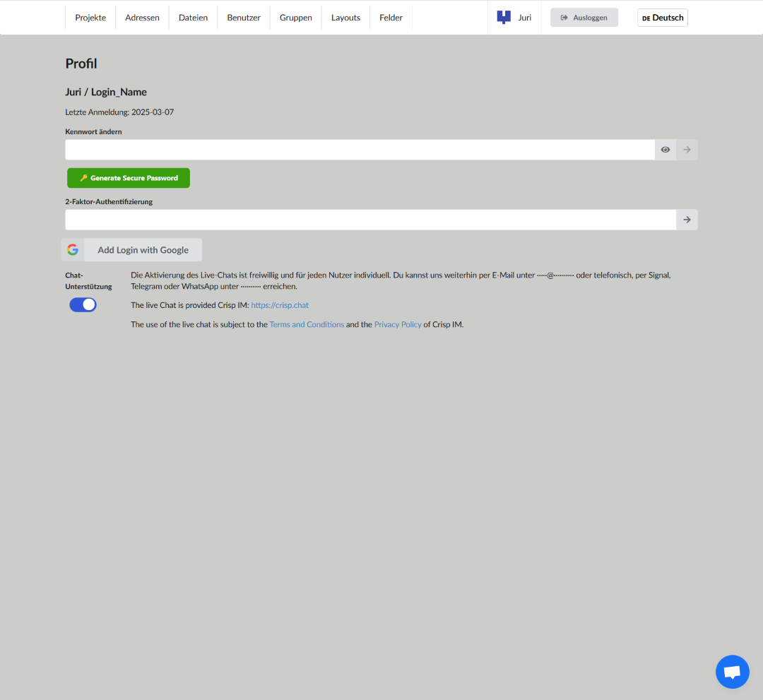Open the Benutzer tab
Image resolution: width=763 pixels, height=700 pixels.
[x=243, y=17]
